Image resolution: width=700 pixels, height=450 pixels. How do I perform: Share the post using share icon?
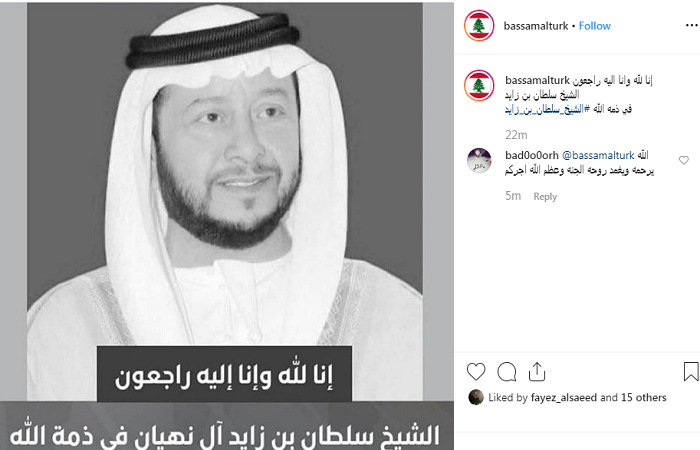point(537,371)
